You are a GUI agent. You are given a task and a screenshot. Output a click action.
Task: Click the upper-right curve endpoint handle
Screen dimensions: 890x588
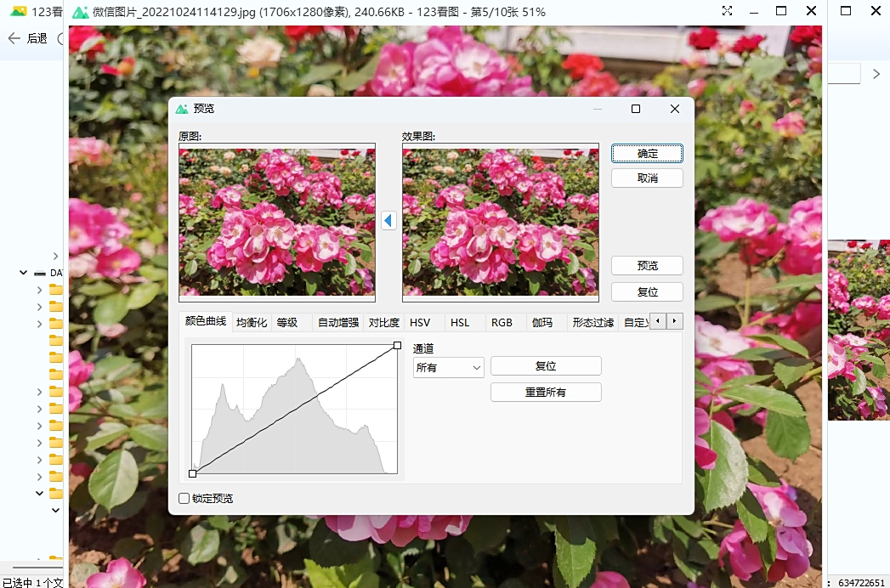[x=397, y=345]
